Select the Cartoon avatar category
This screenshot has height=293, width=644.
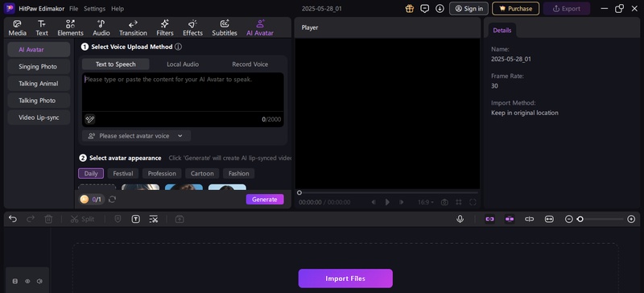tap(202, 173)
